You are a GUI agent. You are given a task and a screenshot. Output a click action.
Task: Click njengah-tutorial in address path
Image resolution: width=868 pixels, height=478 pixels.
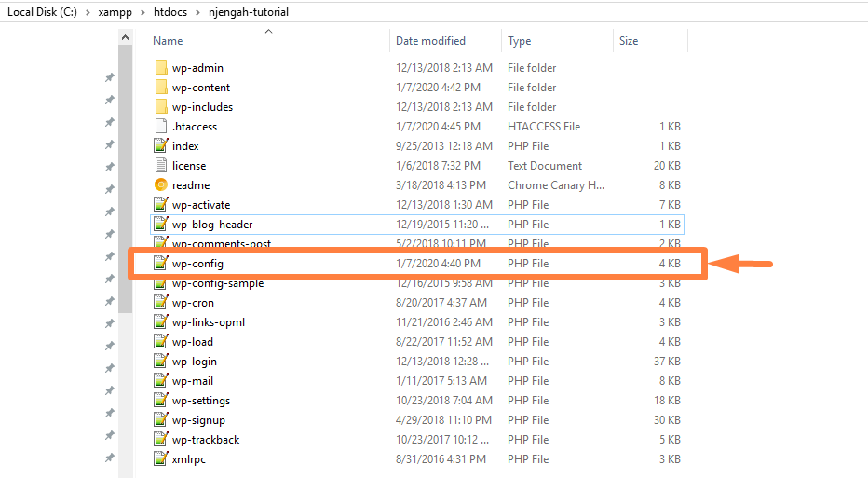click(249, 11)
